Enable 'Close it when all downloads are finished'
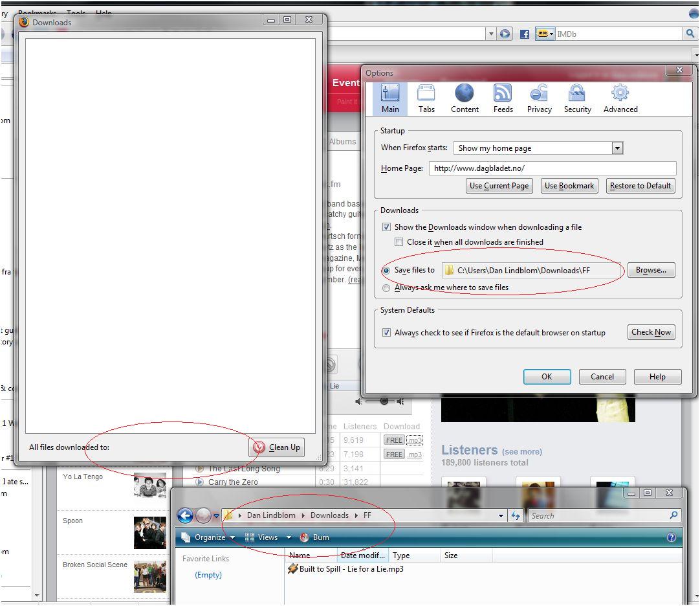Viewport: 700px width, 606px height. point(399,241)
